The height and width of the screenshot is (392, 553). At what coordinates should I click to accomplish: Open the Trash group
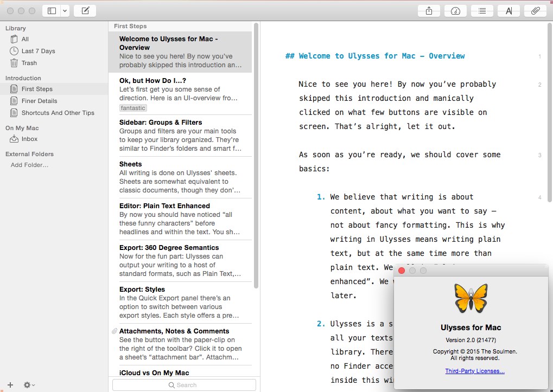click(x=54, y=63)
